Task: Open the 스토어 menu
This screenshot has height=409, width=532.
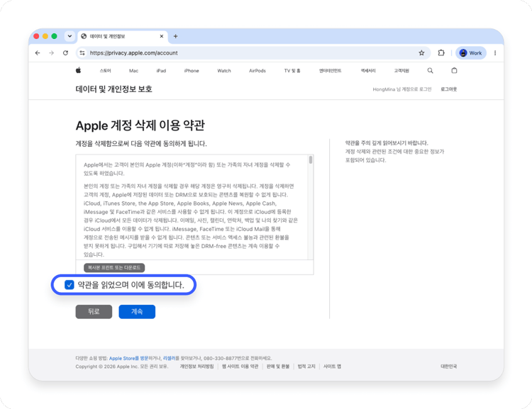Action: click(105, 71)
